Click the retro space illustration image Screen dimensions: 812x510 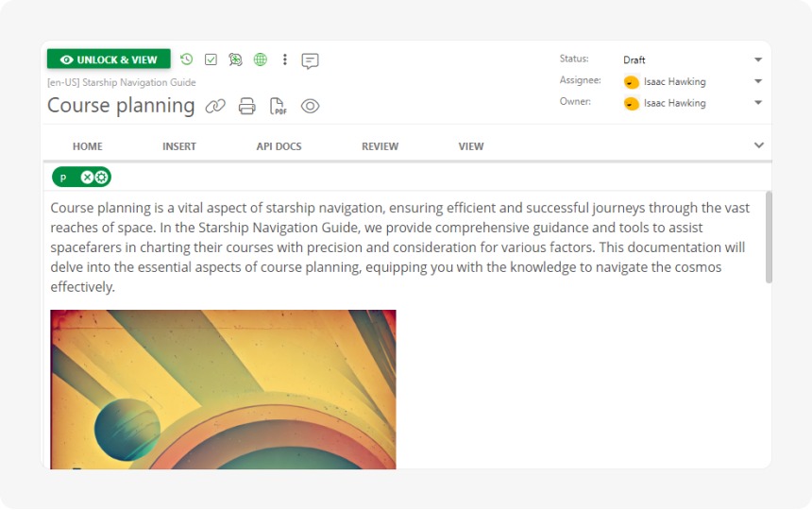pyautogui.click(x=223, y=388)
